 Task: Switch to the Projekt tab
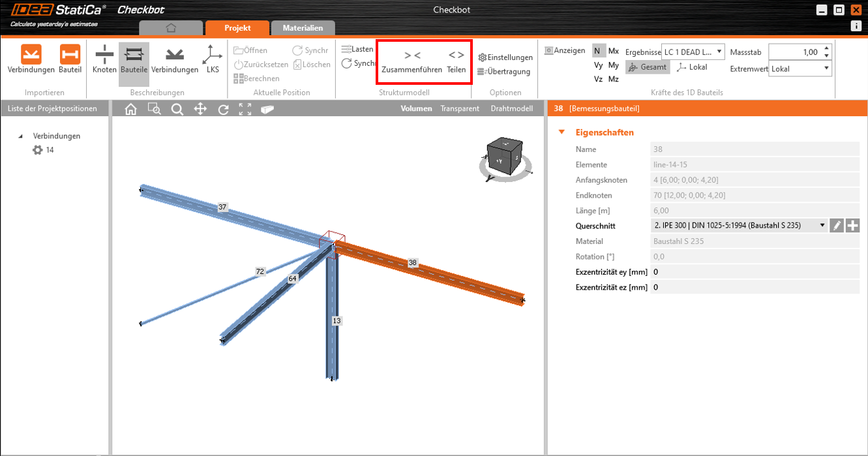pyautogui.click(x=237, y=28)
